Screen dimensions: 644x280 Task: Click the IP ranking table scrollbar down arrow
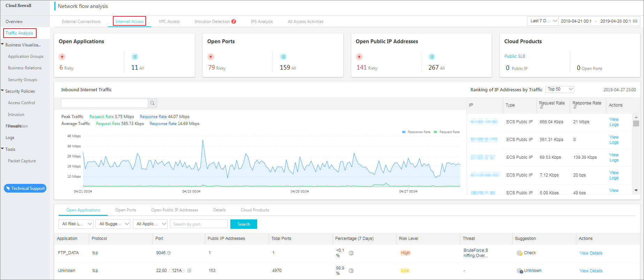pyautogui.click(x=636, y=190)
